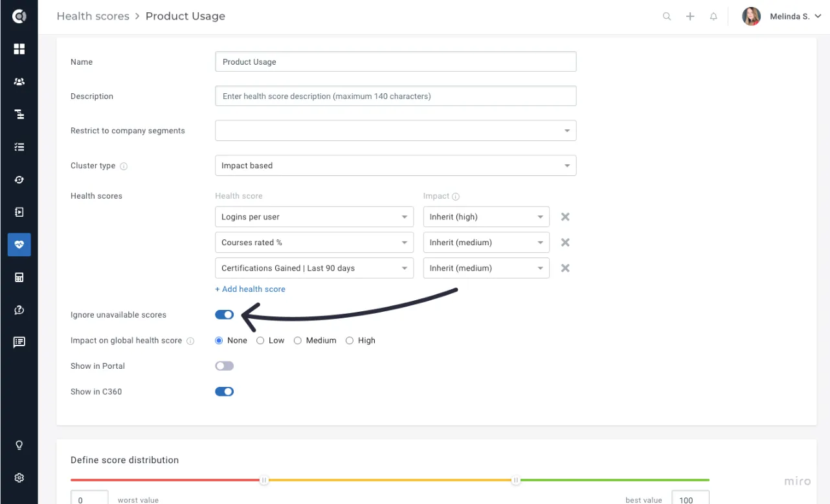Enable the Show in Portal switch

coord(224,366)
